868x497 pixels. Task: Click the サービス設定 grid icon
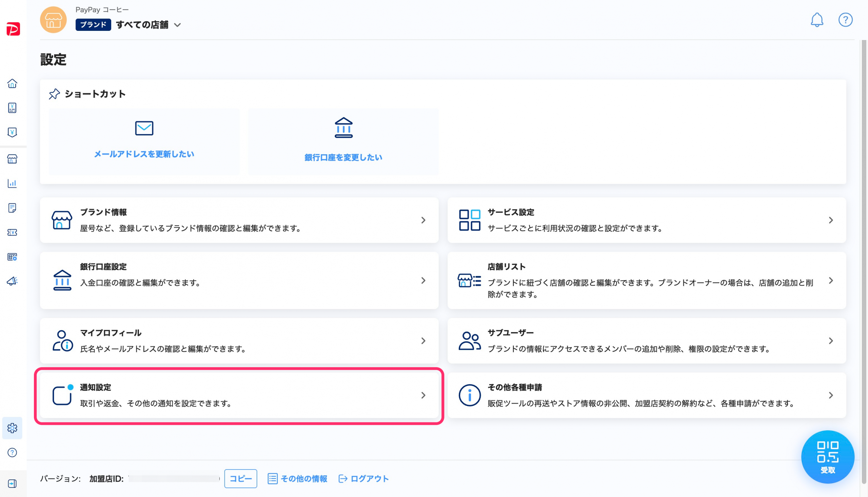[x=469, y=220]
